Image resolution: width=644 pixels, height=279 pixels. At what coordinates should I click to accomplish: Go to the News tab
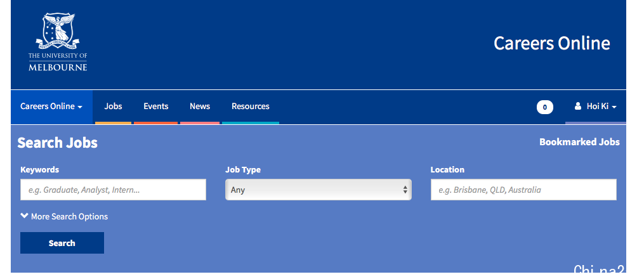tap(200, 107)
